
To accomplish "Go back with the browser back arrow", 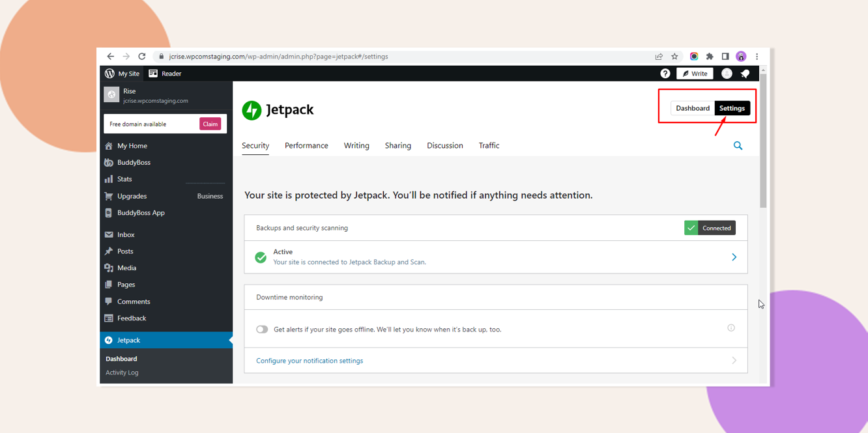I will point(110,57).
